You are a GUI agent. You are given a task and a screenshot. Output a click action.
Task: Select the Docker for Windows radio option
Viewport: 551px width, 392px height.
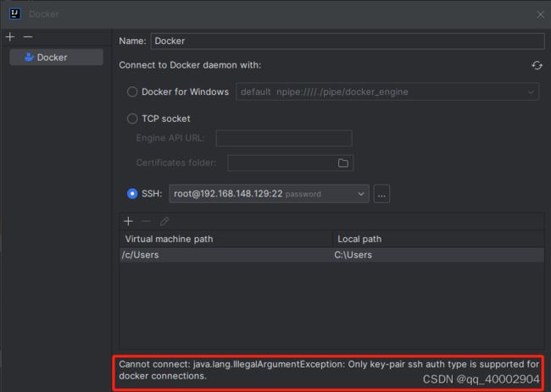pos(132,92)
